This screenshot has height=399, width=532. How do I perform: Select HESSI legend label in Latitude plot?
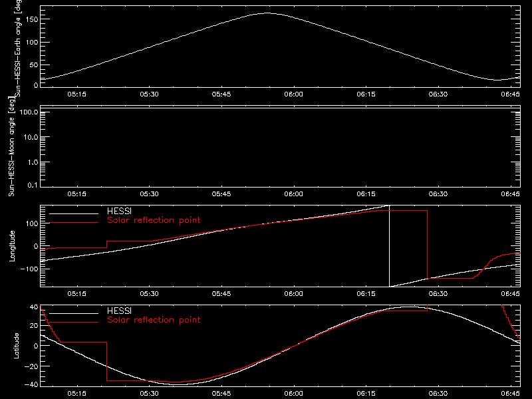pos(119,311)
